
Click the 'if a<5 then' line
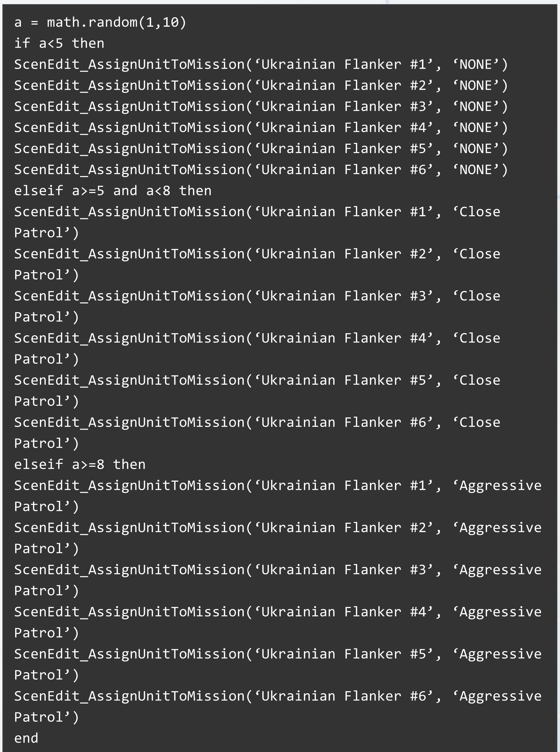(59, 44)
